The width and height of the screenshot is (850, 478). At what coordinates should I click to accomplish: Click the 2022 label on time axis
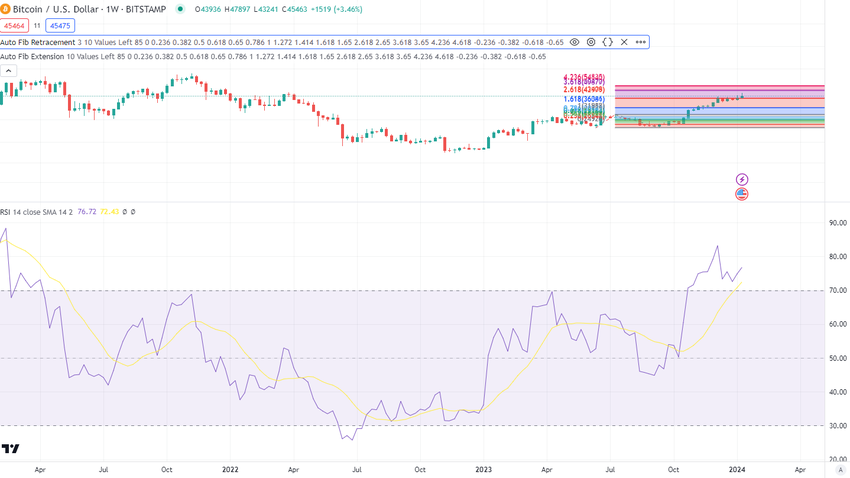coord(230,470)
